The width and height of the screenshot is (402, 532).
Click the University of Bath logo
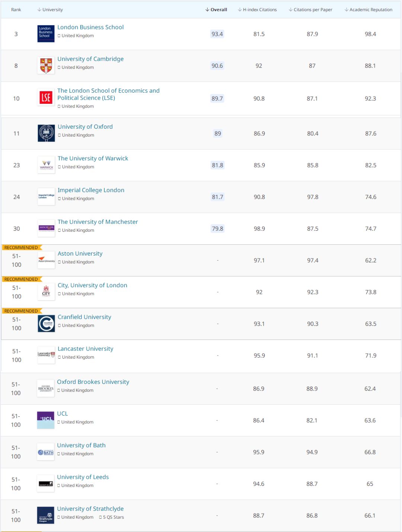pyautogui.click(x=46, y=452)
